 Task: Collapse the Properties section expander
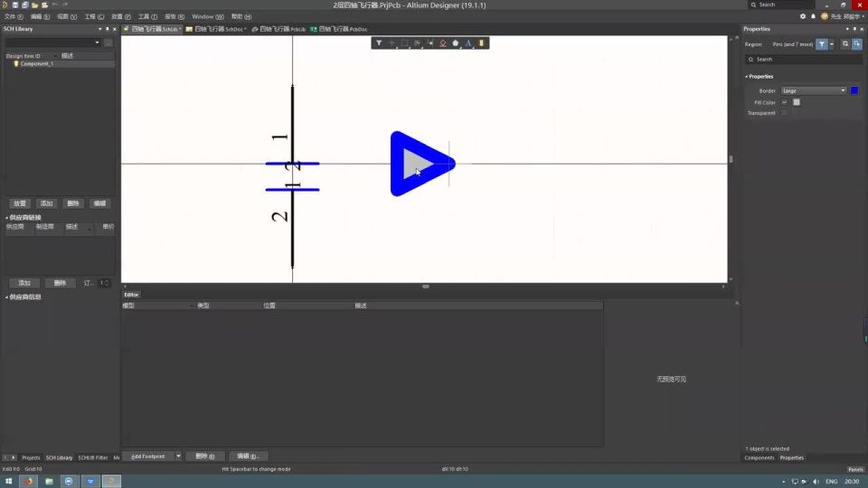[x=746, y=76]
